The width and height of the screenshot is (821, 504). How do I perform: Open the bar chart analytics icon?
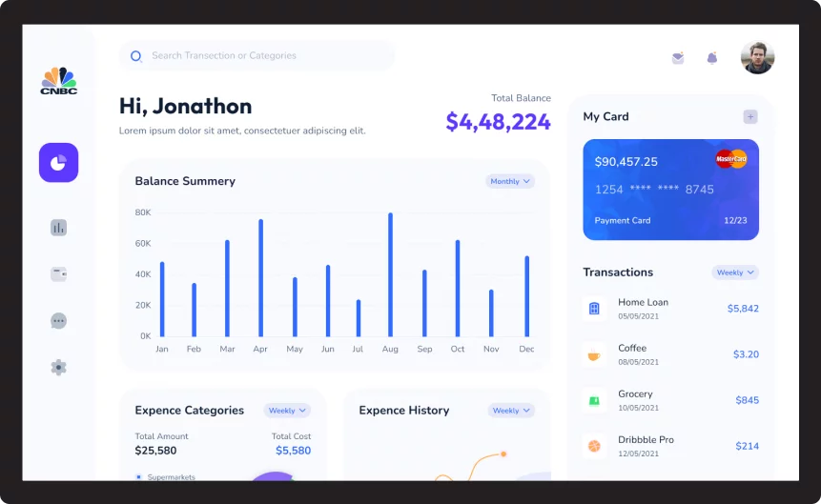pyautogui.click(x=58, y=228)
